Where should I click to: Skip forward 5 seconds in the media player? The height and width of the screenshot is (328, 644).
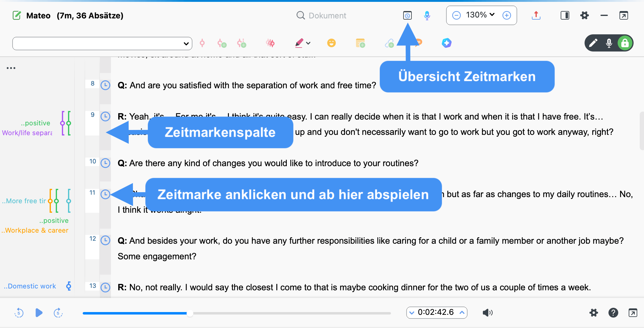pyautogui.click(x=58, y=313)
